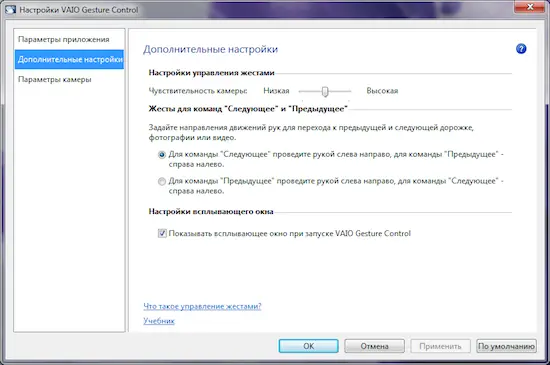Open the Учебник link
This screenshot has width=550, height=365.
click(x=159, y=321)
